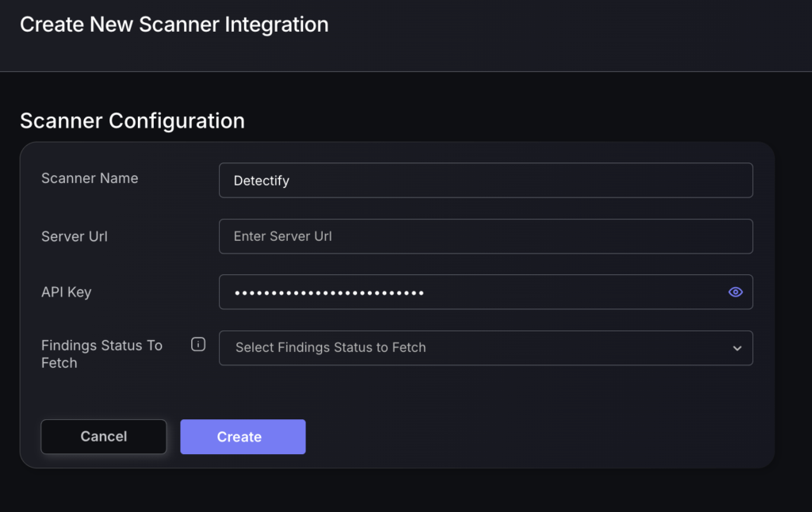Click the API Key label
Screen dimensions: 812x512
67,292
